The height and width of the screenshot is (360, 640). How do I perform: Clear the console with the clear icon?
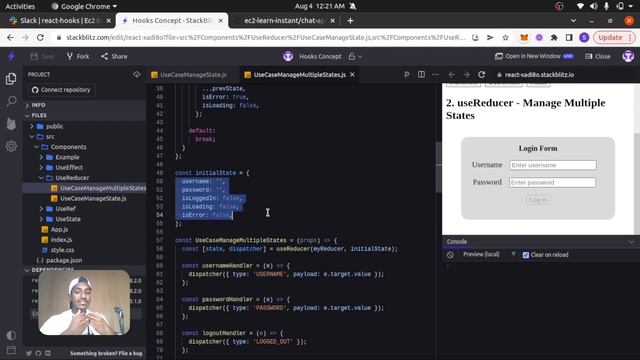tap(450, 255)
